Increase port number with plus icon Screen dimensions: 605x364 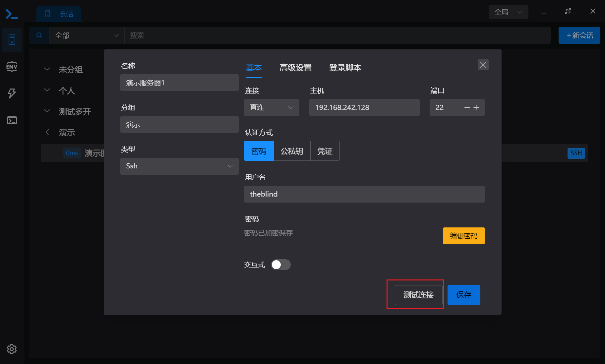point(476,107)
